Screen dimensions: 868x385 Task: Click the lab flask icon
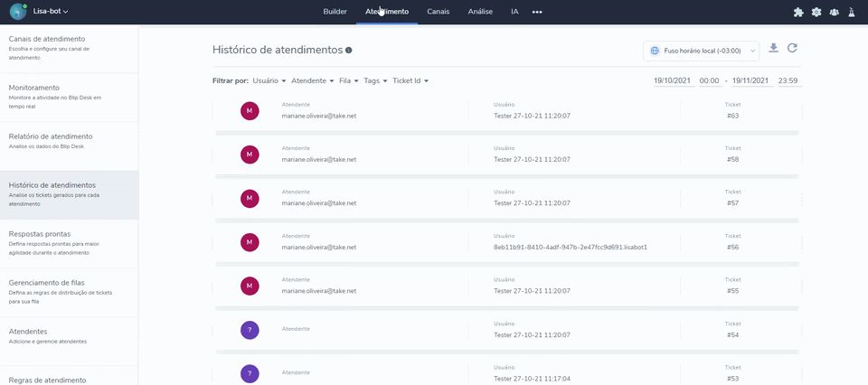coord(852,12)
